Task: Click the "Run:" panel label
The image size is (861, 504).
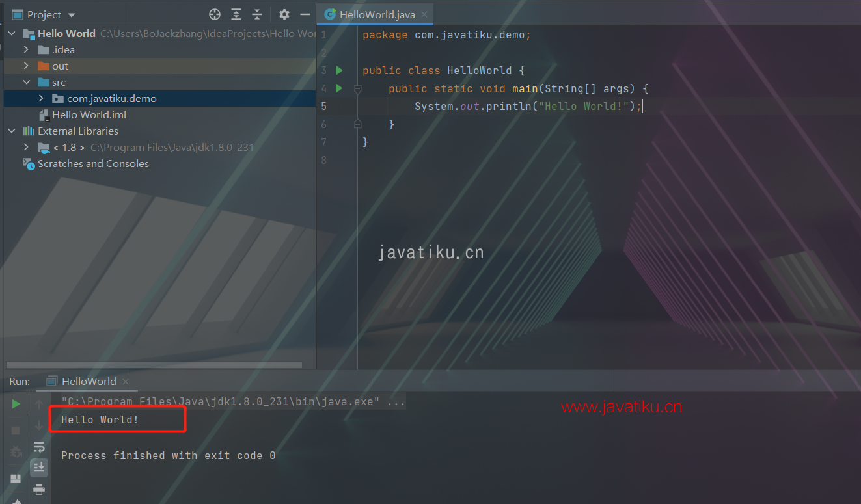Action: 20,381
